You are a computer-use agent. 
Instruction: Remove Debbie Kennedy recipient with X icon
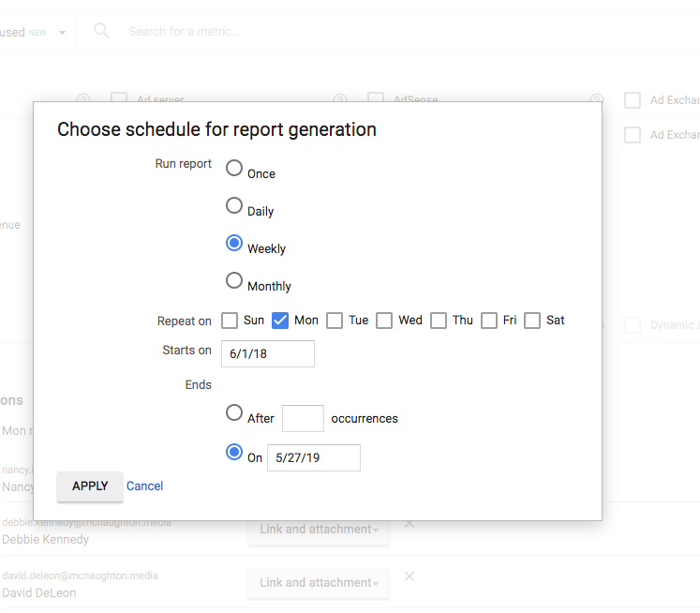pos(410,524)
